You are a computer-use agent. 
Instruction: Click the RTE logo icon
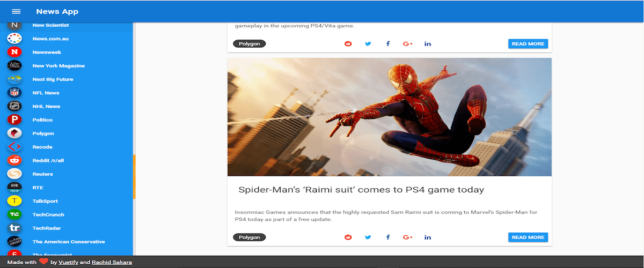[14, 188]
